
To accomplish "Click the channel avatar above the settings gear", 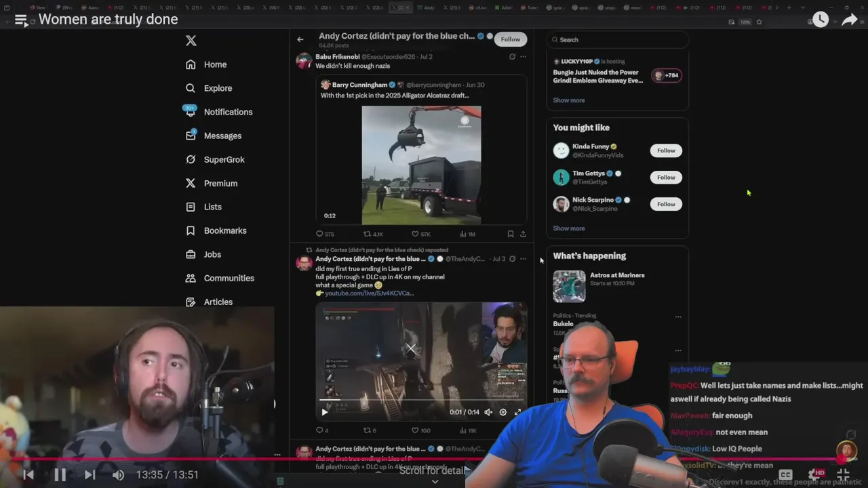I will pyautogui.click(x=846, y=451).
